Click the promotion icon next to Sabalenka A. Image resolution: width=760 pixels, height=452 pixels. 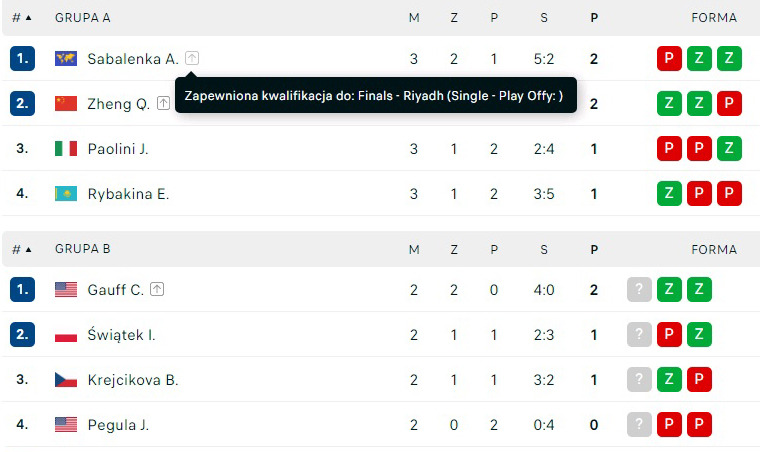[x=192, y=59]
